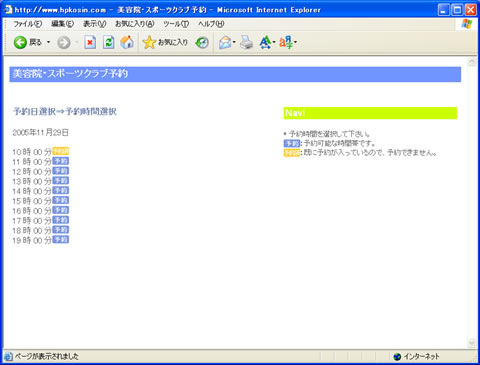Click the Navi heading bar
Viewport: 480px width, 365px height.
[370, 113]
